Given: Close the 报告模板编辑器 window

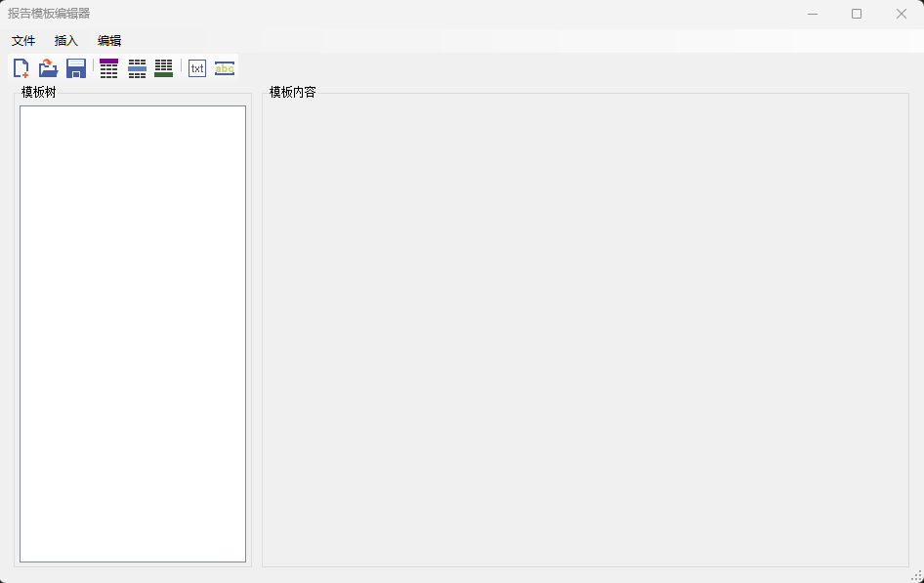Looking at the screenshot, I should (901, 14).
